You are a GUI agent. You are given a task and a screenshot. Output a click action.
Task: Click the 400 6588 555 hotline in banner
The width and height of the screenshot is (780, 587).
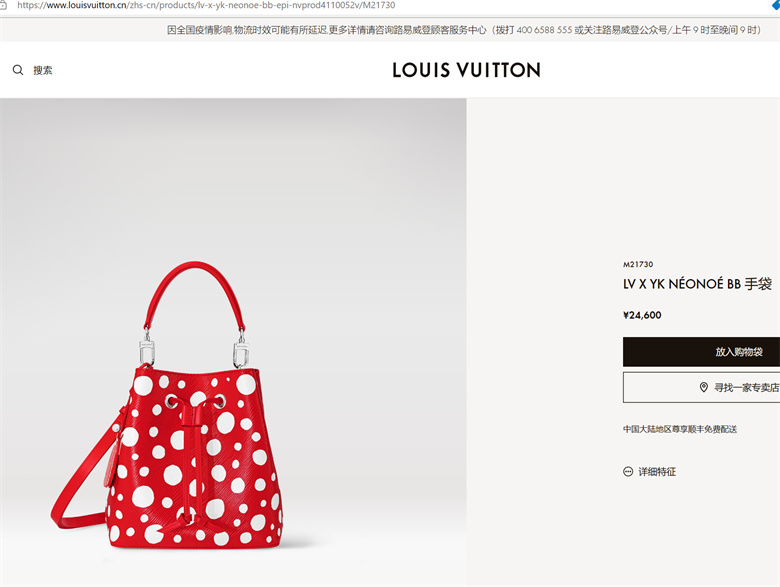(544, 30)
